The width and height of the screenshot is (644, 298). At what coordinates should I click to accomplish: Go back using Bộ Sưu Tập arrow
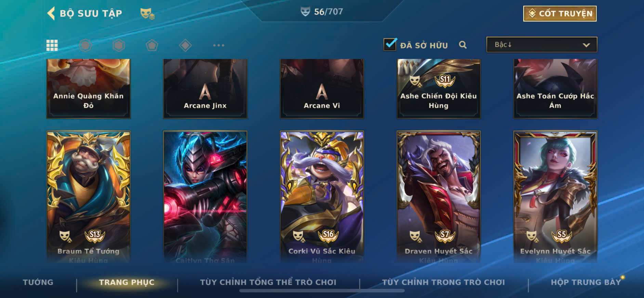[51, 13]
